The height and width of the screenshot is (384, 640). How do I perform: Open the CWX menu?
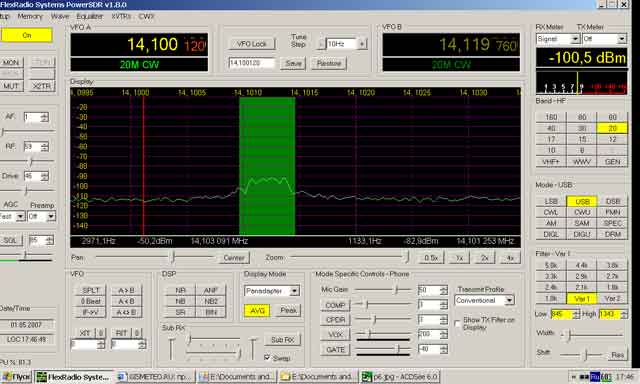pyautogui.click(x=146, y=16)
